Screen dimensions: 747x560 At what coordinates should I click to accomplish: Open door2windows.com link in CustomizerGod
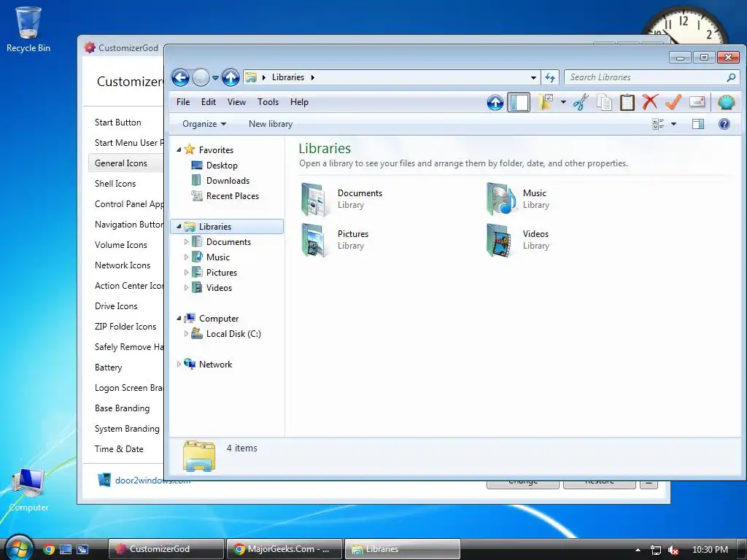(x=152, y=481)
